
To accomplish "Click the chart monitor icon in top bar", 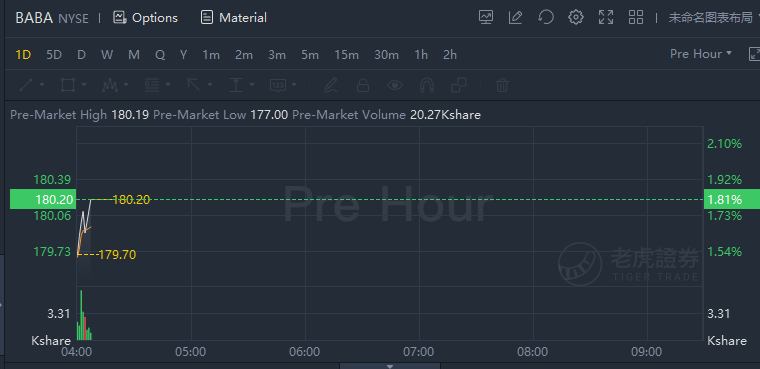I will click(486, 17).
